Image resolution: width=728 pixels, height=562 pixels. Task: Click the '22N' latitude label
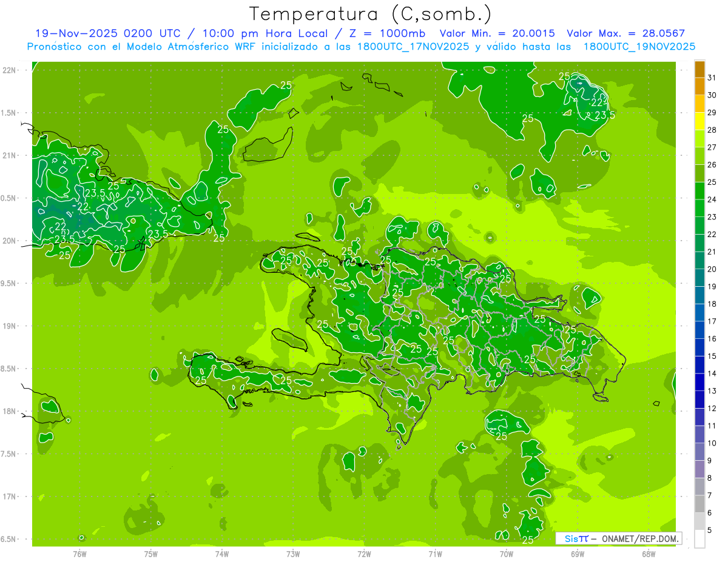coord(10,70)
